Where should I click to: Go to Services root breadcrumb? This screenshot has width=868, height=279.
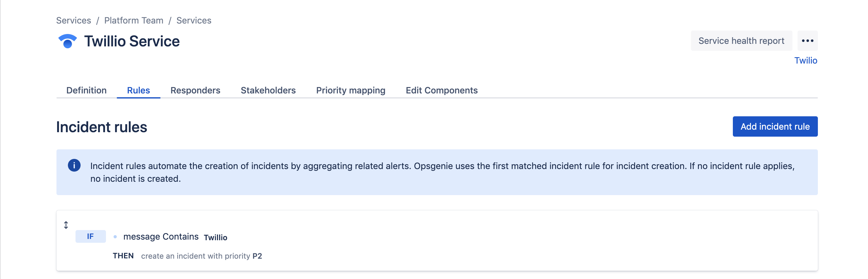74,21
